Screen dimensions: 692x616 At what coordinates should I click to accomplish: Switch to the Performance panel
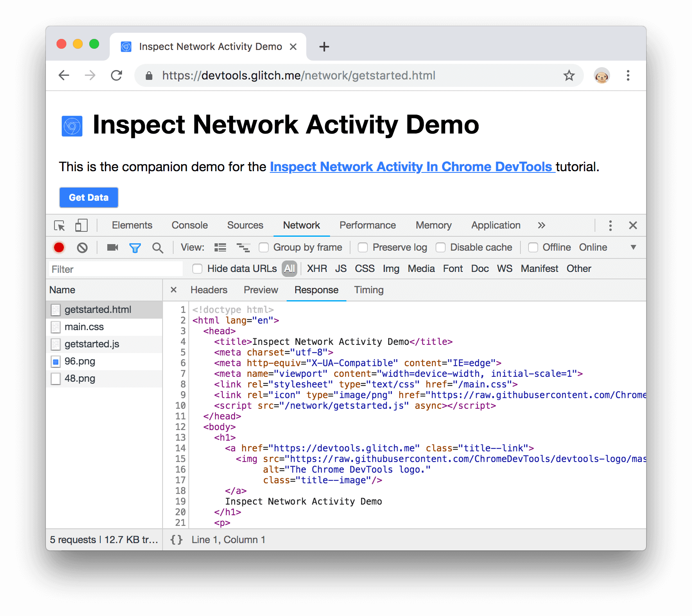coord(367,225)
